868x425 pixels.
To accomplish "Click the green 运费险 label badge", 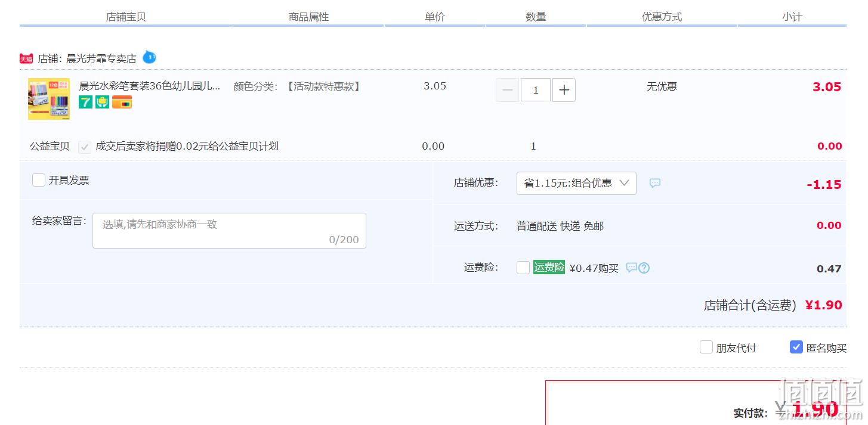I will click(x=549, y=268).
